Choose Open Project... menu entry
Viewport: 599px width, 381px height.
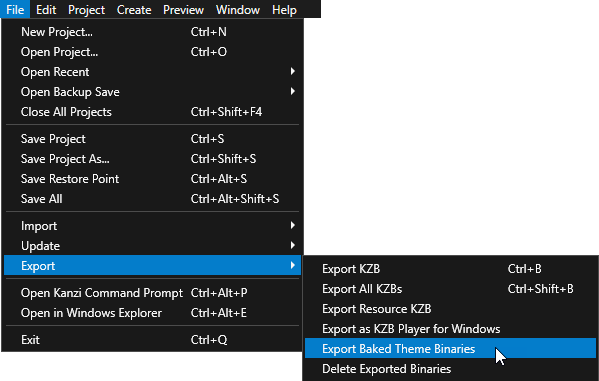tap(152, 52)
